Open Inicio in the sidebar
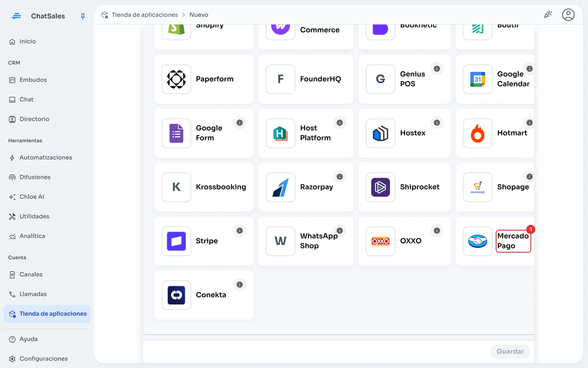This screenshot has height=368, width=588. click(47, 42)
